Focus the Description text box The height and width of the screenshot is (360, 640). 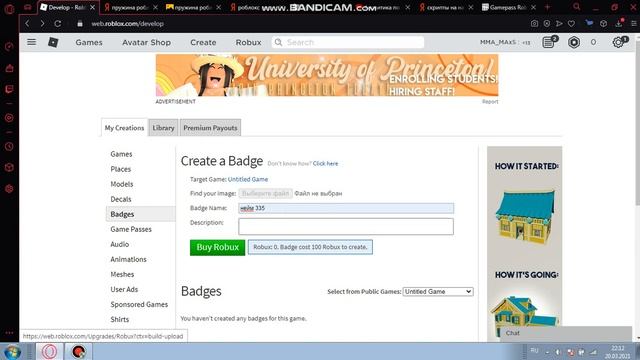(346, 227)
